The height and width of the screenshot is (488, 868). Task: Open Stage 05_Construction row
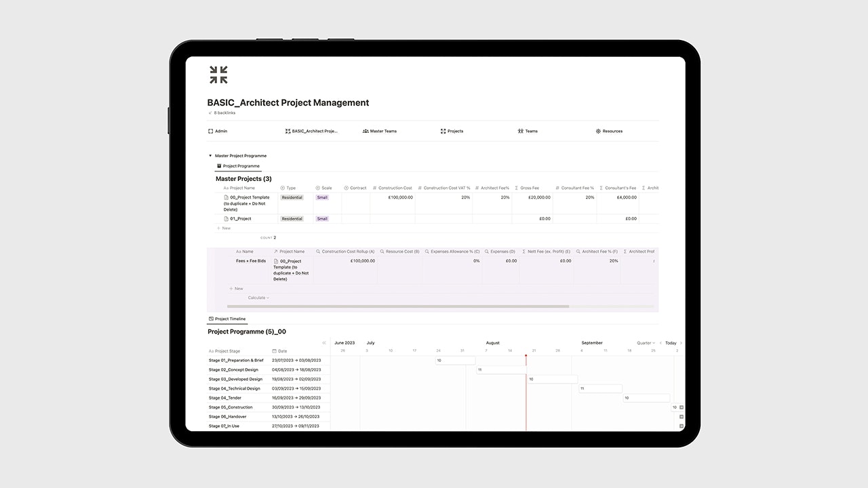click(x=231, y=407)
